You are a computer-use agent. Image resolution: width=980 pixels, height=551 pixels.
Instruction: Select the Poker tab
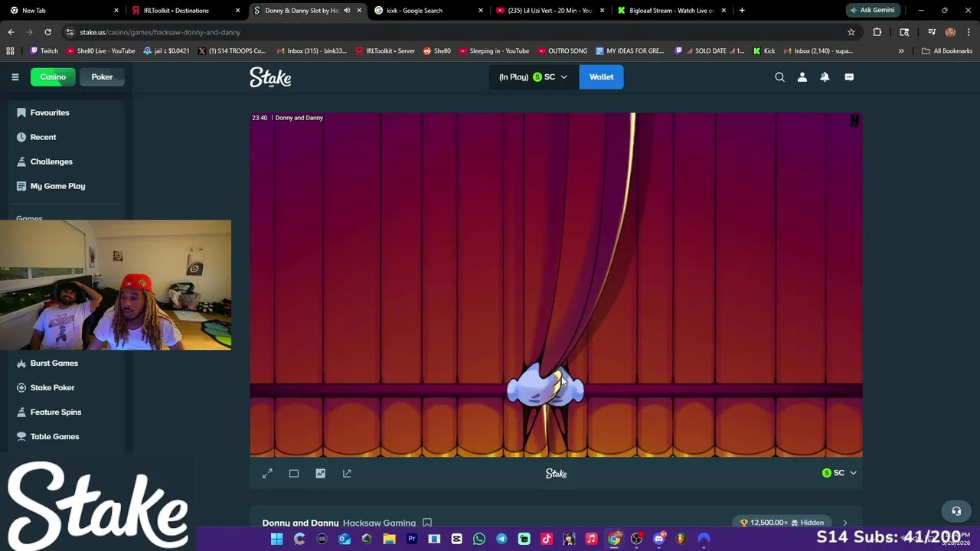[x=102, y=77]
